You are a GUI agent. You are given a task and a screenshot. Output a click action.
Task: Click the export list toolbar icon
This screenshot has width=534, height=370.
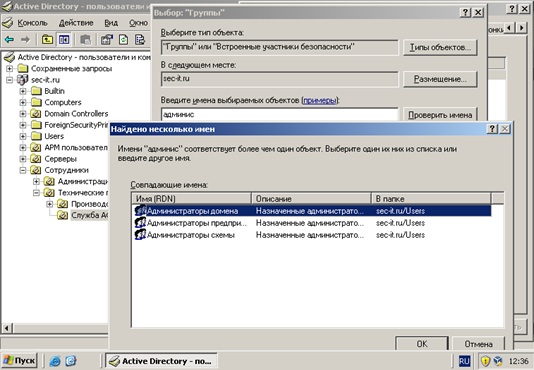pos(140,40)
